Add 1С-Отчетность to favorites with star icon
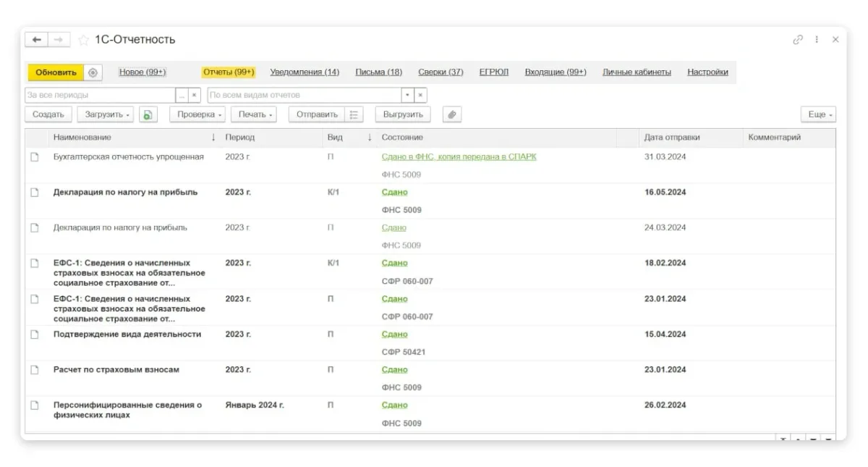This screenshot has width=868, height=467. click(x=83, y=40)
